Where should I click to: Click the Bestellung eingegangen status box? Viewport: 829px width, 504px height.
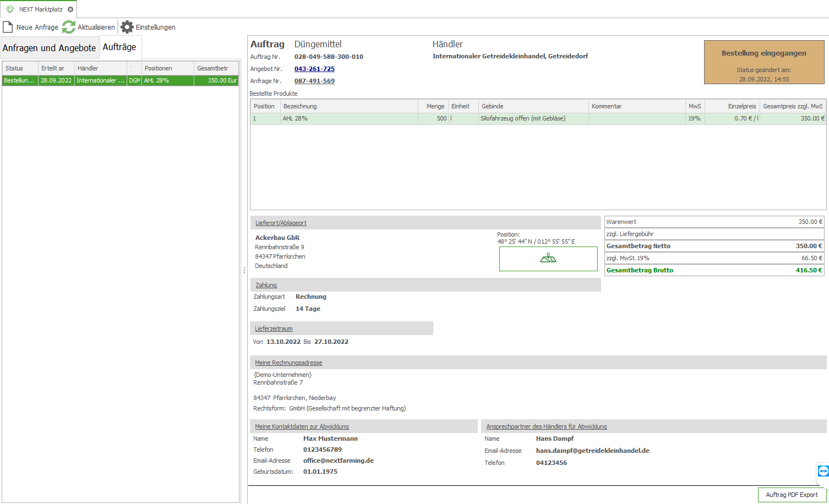(763, 62)
